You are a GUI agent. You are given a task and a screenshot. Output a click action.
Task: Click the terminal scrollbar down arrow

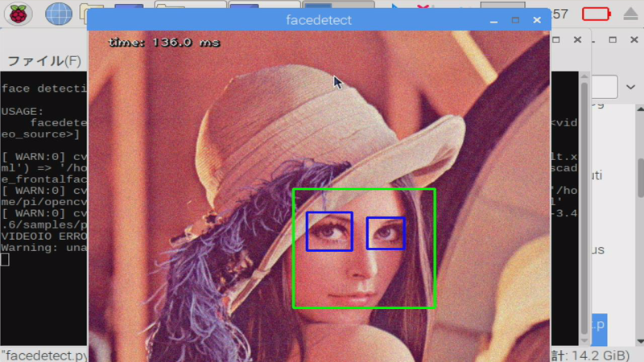pyautogui.click(x=584, y=340)
